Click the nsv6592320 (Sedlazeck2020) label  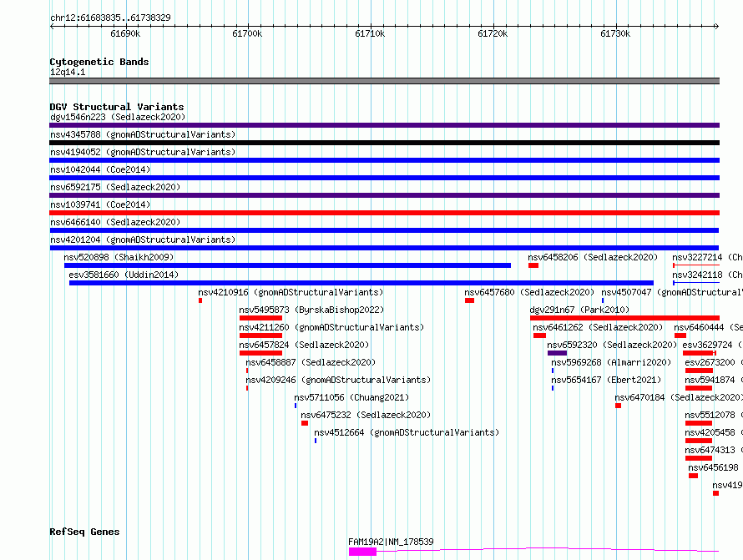point(612,345)
